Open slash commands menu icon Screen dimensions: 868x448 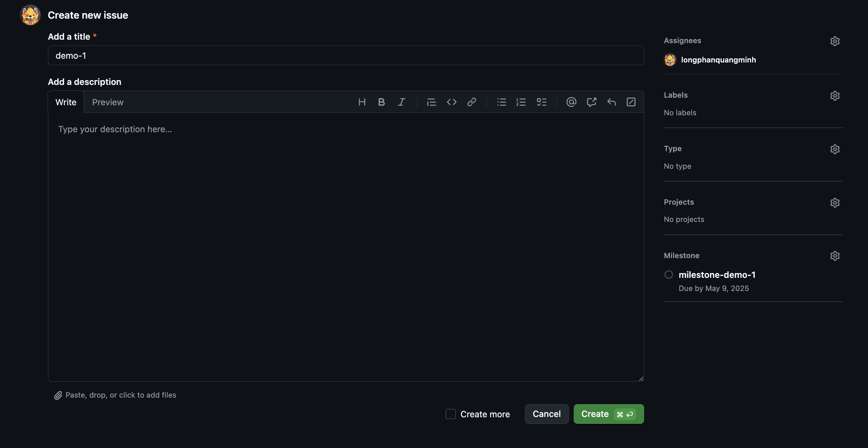pos(631,102)
